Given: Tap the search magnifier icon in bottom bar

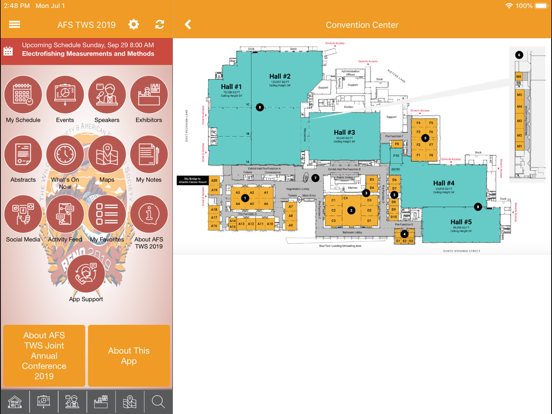Looking at the screenshot, I should pos(158,402).
